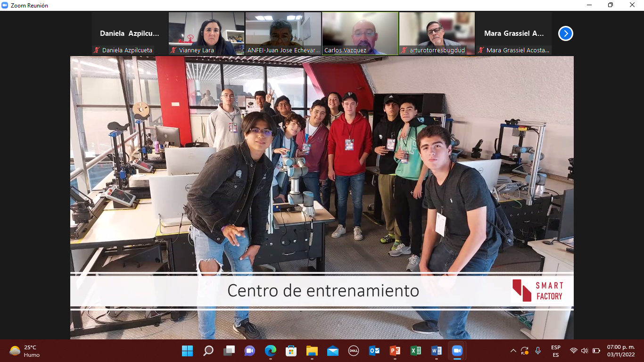Close the Zoom Reunión window
The image size is (644, 362).
pyautogui.click(x=632, y=5)
